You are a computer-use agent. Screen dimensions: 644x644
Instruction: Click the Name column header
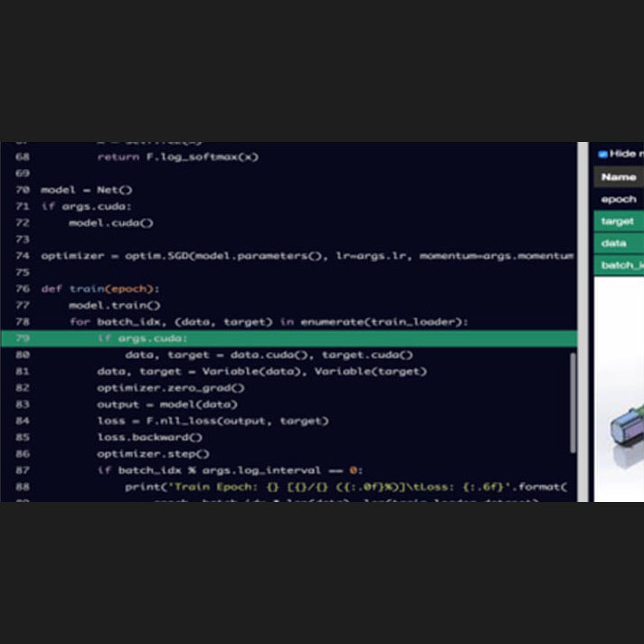tap(619, 177)
